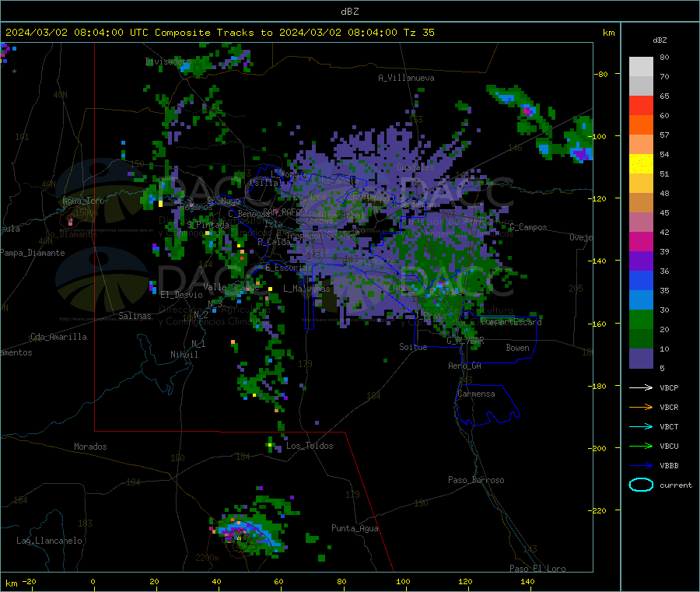
Task: Pick the light blue swatch in the dBZ scale
Action: [x=641, y=300]
